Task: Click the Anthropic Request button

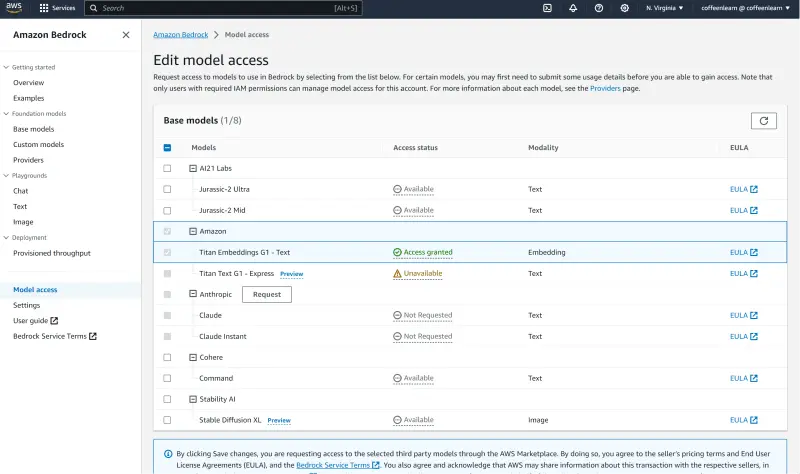Action: tap(267, 294)
